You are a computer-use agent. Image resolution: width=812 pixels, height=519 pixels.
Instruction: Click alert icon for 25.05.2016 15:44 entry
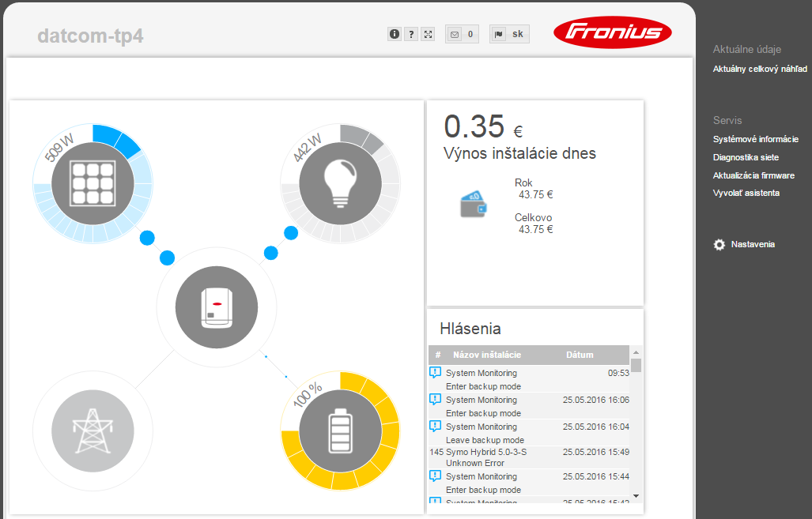pos(435,476)
